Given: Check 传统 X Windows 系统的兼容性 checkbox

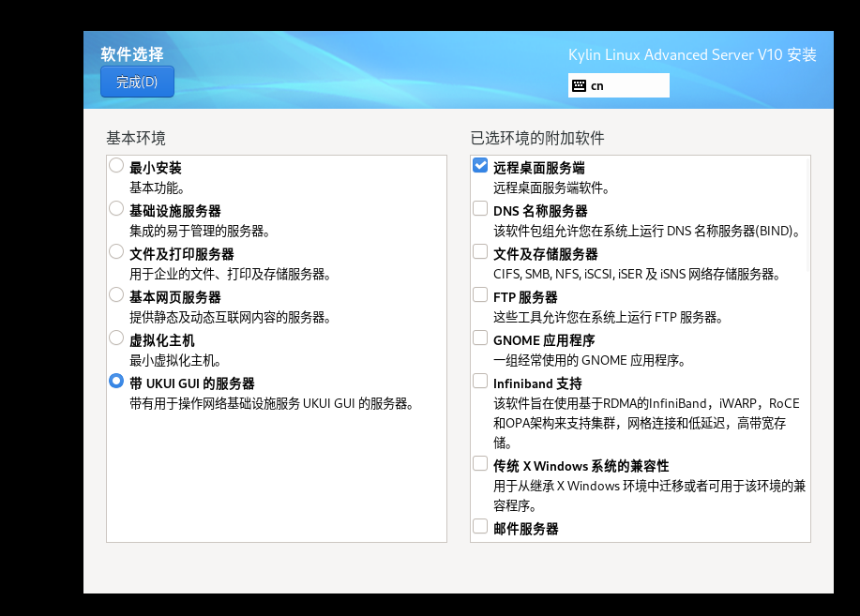Looking at the screenshot, I should [x=480, y=463].
